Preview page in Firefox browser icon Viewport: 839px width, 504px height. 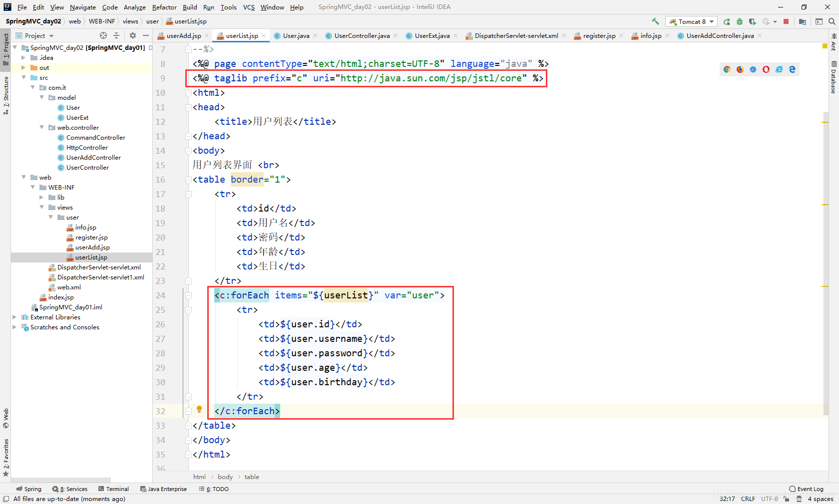point(740,69)
